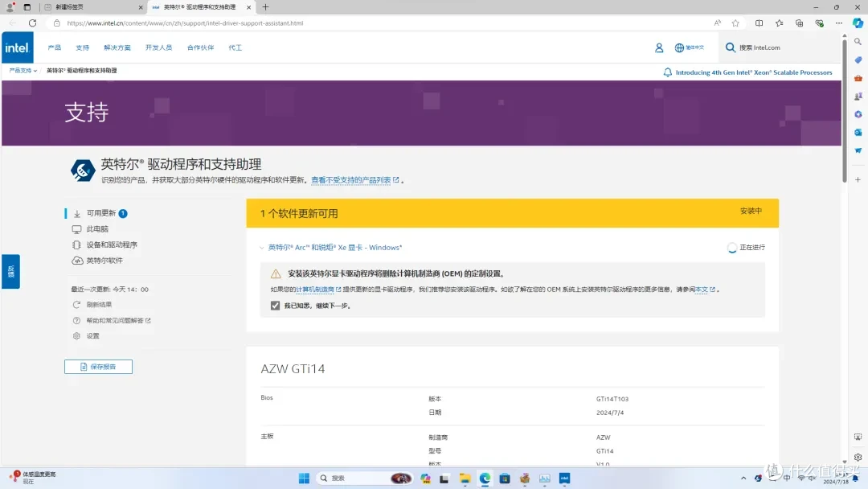Click the view site information lock icon
Viewport: 868px width, 489px height.
tap(56, 23)
